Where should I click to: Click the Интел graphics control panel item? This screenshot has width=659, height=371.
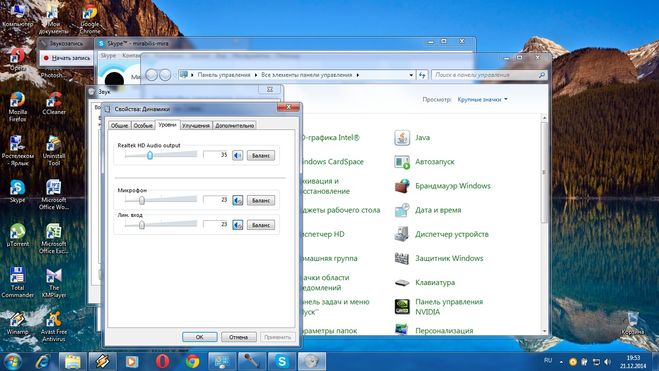click(331, 137)
